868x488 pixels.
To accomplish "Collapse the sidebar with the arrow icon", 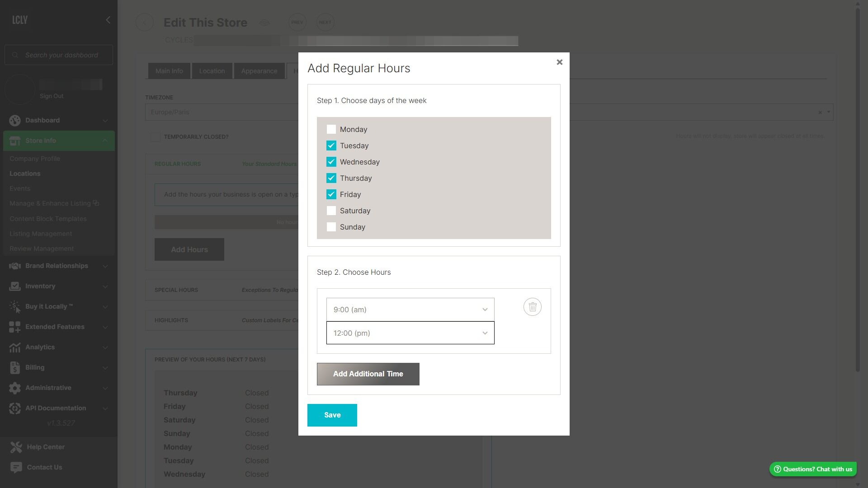I will [x=108, y=20].
